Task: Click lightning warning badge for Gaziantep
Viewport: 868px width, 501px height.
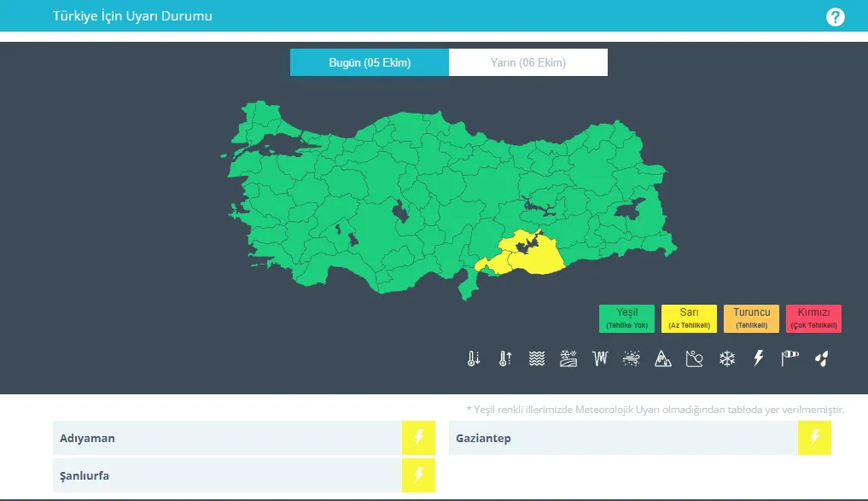Action: (814, 438)
